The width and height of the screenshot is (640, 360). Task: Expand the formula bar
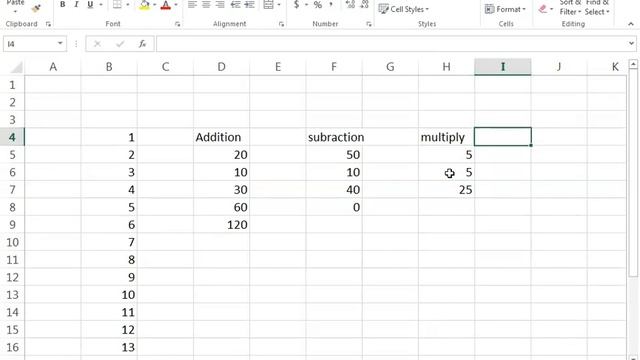pyautogui.click(x=631, y=44)
